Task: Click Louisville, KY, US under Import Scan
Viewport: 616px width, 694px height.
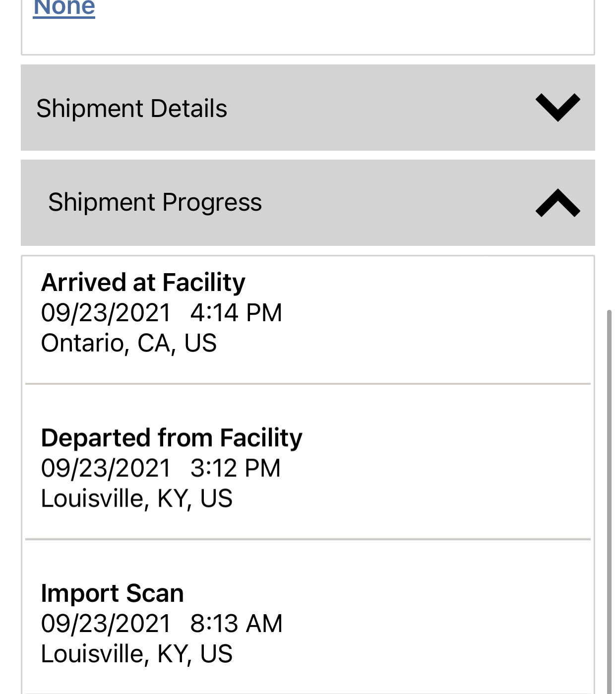Action: [136, 654]
